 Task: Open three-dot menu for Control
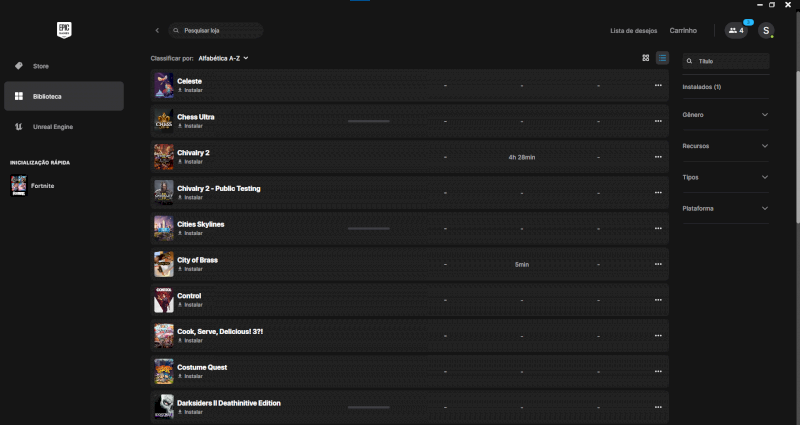click(x=658, y=300)
